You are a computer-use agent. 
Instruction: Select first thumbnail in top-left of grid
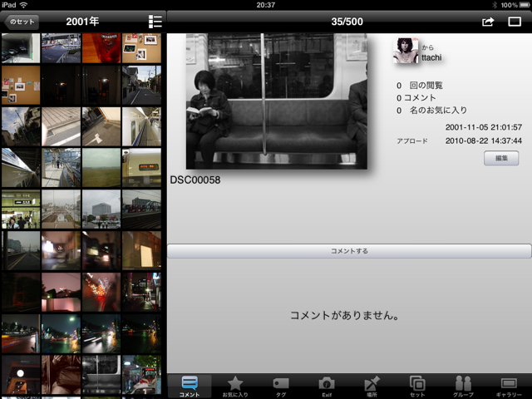tap(21, 50)
